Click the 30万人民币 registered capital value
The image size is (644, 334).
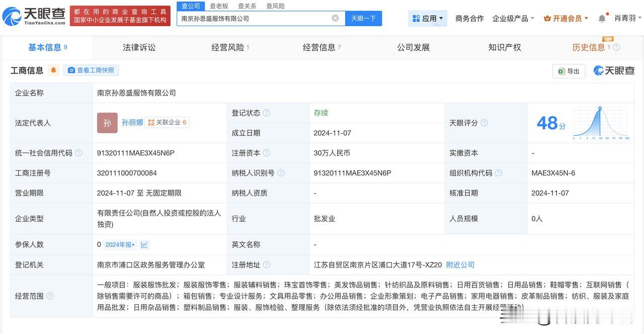pyautogui.click(x=332, y=153)
